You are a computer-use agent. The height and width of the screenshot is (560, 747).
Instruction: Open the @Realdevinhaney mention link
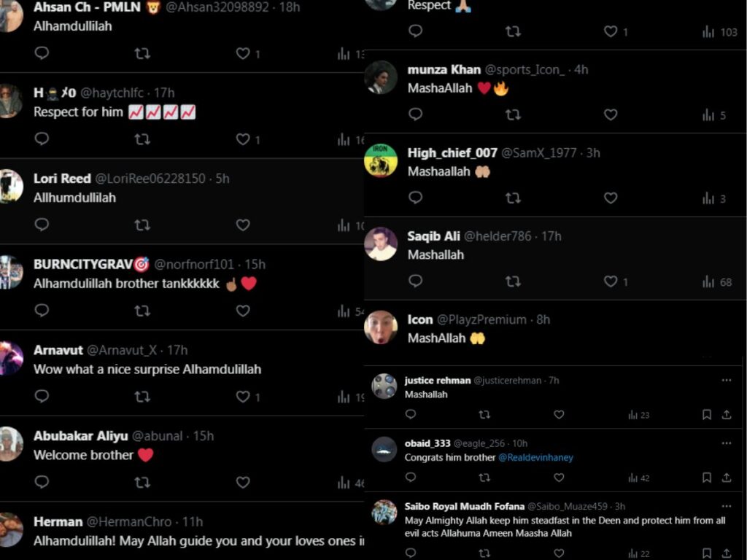[535, 458]
